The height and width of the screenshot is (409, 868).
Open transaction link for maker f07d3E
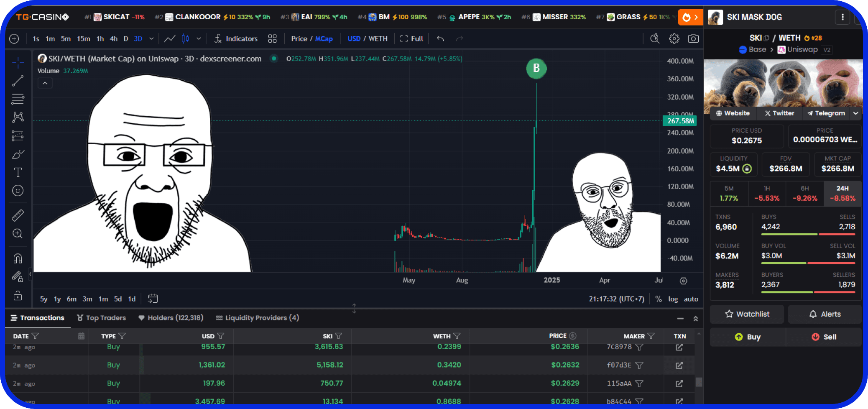[679, 366]
